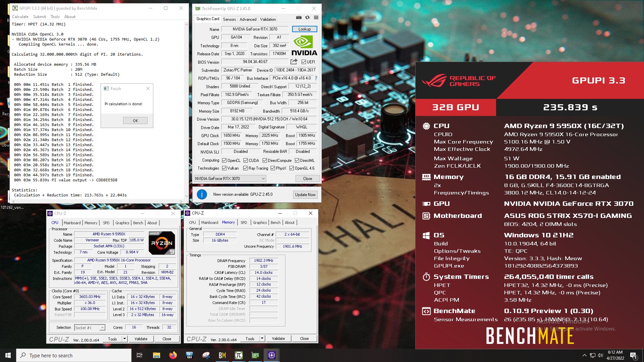
Task: Open the GPUPI About menu
Action: point(70,17)
